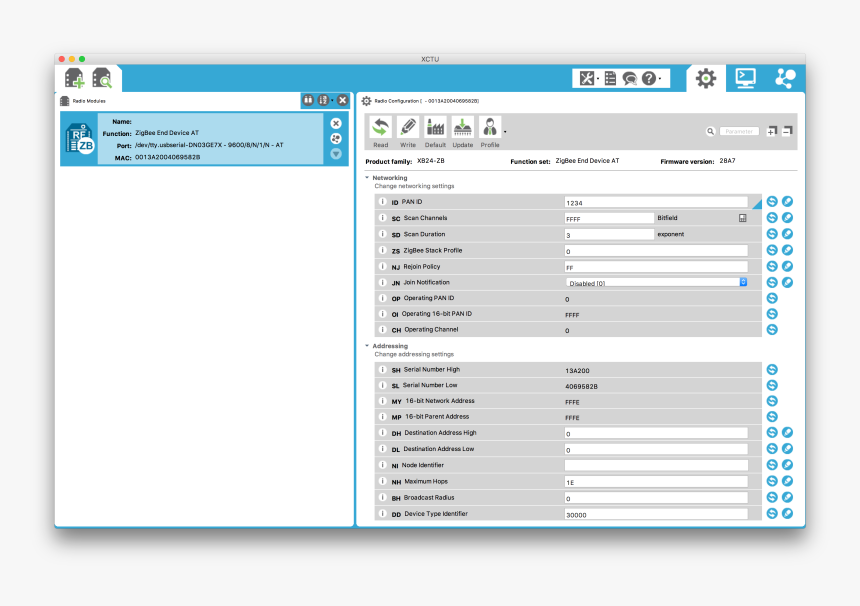Write the PAN ID parameter

click(x=788, y=202)
